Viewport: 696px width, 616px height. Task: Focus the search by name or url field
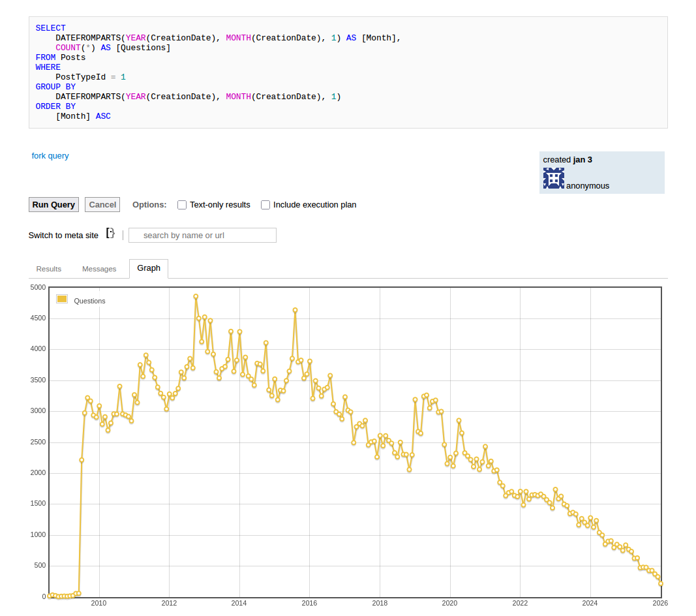pos(202,235)
